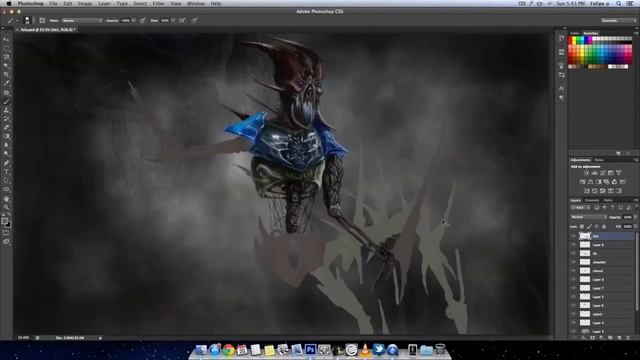
Task: Hide the shoulder layer
Action: [573, 262]
